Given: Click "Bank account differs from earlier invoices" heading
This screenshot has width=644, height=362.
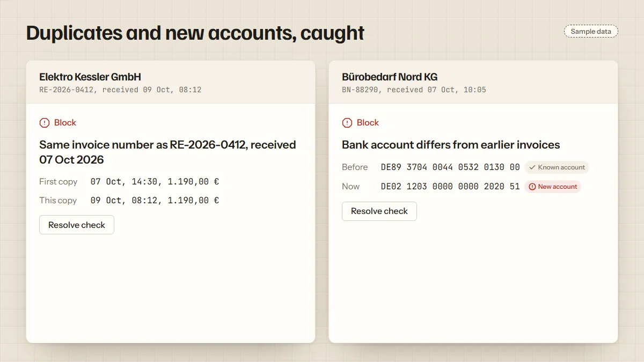Looking at the screenshot, I should [x=451, y=145].
